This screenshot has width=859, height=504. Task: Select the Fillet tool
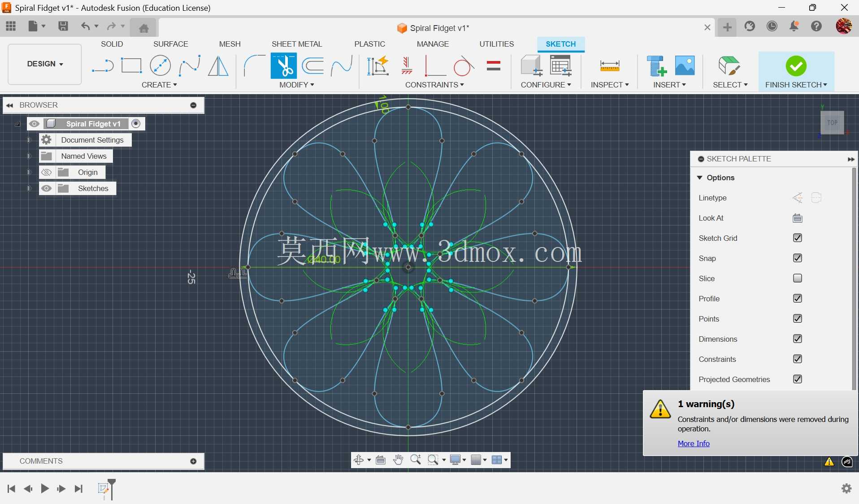pos(254,66)
